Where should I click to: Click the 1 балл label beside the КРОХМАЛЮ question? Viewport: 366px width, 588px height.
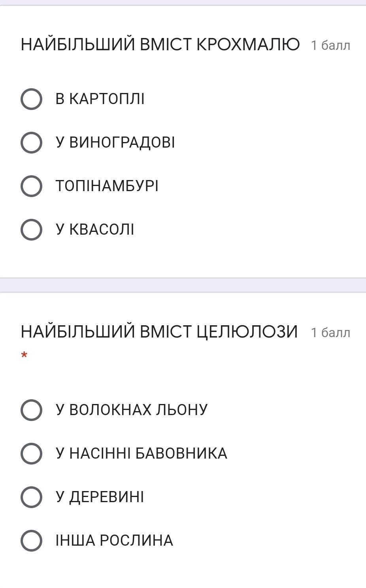tap(330, 46)
